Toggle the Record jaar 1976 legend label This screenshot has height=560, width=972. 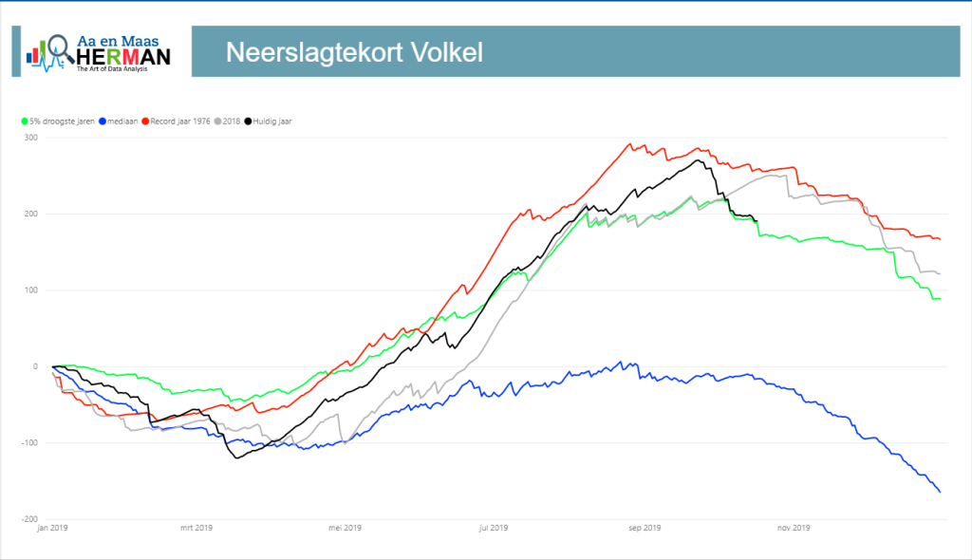[180, 121]
